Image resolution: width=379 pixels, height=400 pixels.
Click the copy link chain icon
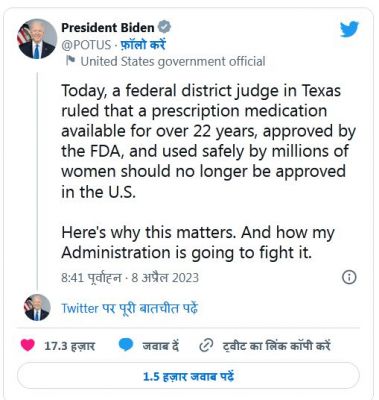pyautogui.click(x=206, y=346)
